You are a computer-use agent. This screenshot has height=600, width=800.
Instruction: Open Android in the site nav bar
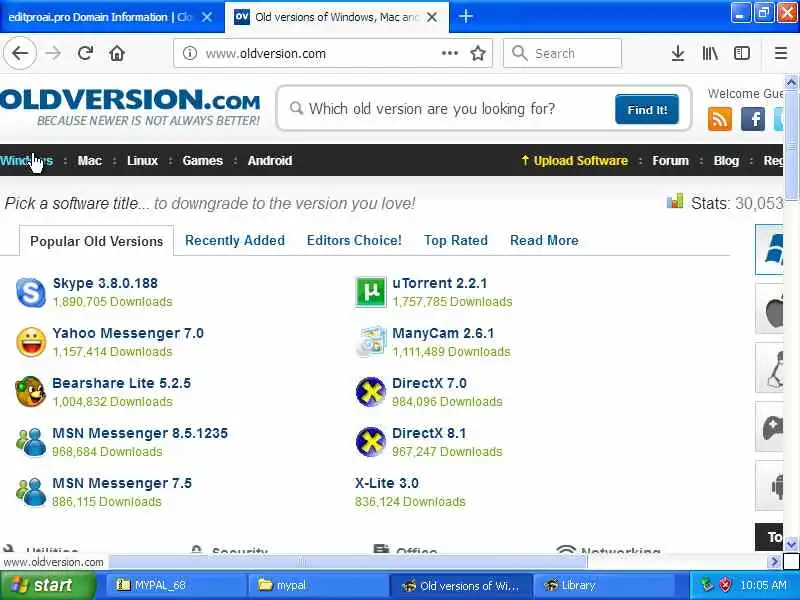point(270,161)
